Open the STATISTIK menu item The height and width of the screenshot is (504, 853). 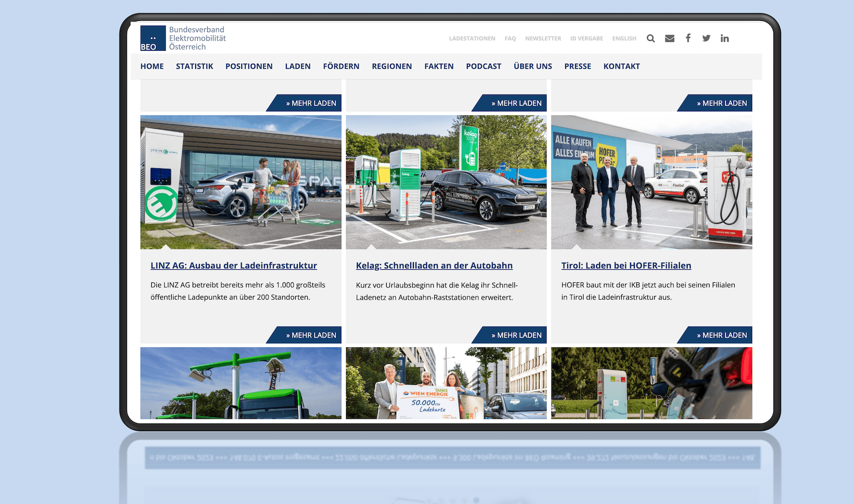(195, 66)
